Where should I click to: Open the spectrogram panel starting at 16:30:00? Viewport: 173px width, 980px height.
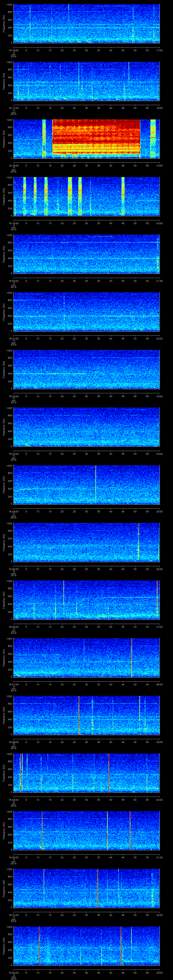[86, 831]
